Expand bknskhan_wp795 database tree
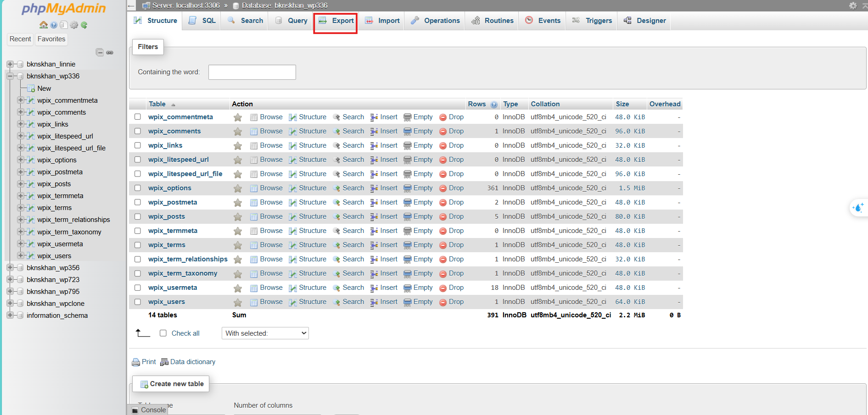Image resolution: width=868 pixels, height=415 pixels. pyautogui.click(x=10, y=292)
